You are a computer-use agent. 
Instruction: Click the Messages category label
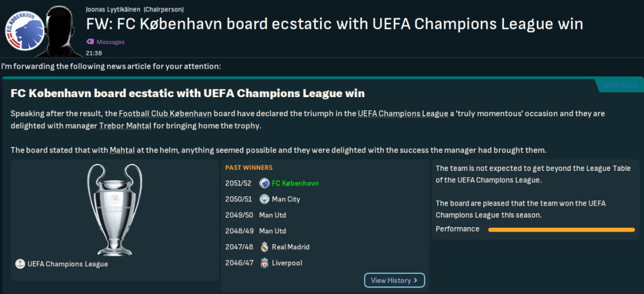pyautogui.click(x=110, y=42)
